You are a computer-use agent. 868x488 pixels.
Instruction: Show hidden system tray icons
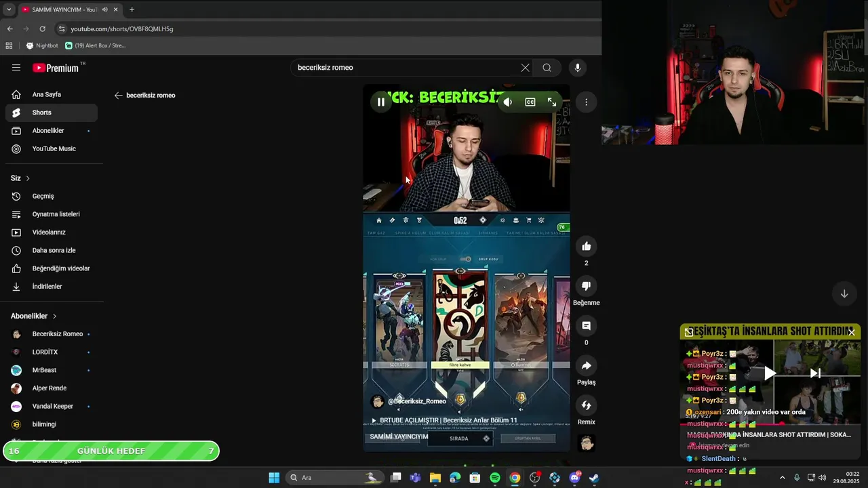[x=782, y=478]
